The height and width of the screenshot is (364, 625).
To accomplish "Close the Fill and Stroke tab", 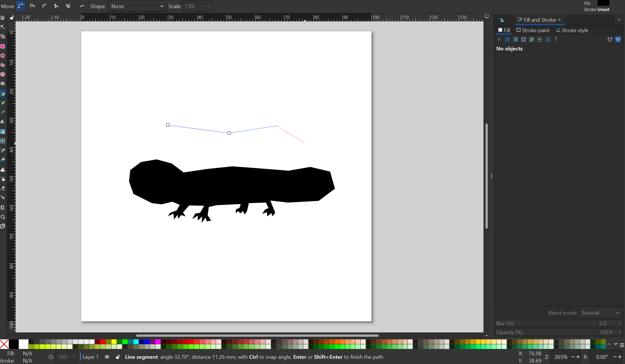I will pos(559,20).
